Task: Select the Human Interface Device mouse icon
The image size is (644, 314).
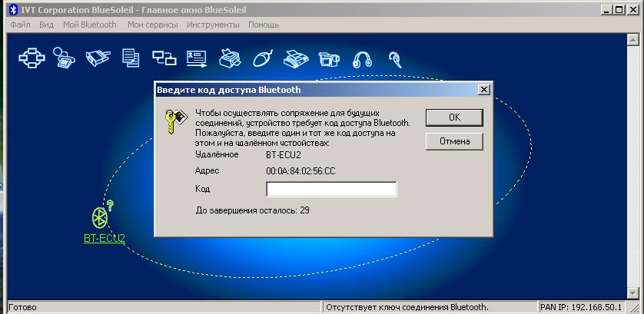Action: point(263,58)
